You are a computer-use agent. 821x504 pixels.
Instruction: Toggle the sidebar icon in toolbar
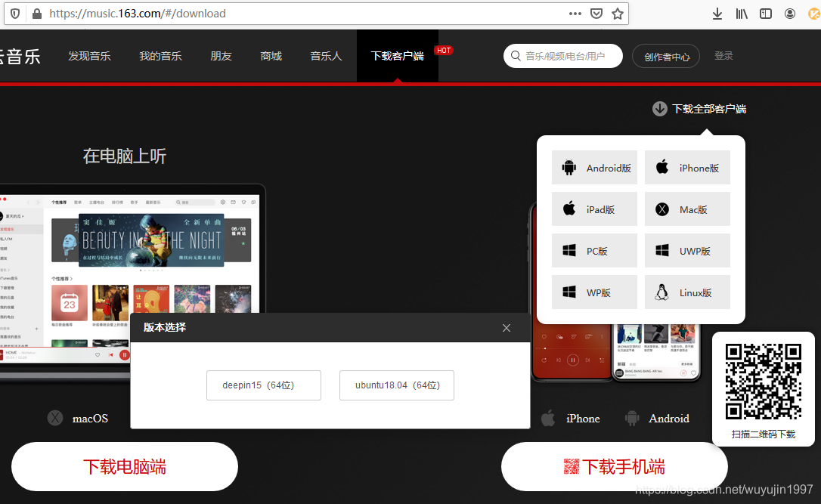pos(766,14)
